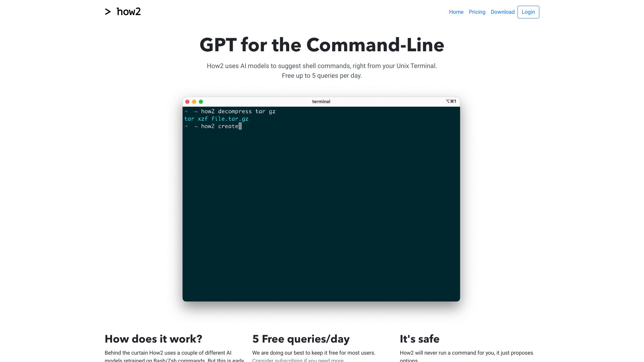Click the 'How does it work?' heading
Image resolution: width=644 pixels, height=362 pixels.
153,339
